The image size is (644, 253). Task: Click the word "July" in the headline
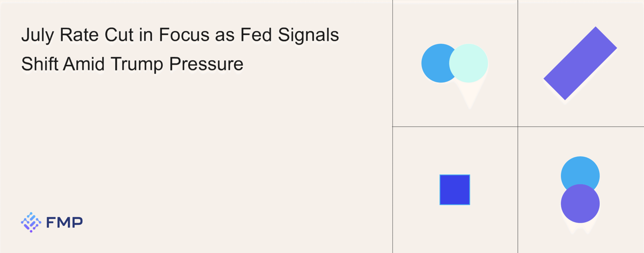pyautogui.click(x=37, y=35)
